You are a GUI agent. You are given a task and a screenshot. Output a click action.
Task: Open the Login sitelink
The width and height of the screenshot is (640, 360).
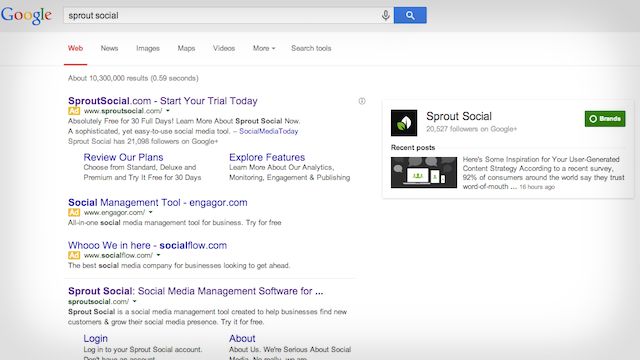pos(96,338)
